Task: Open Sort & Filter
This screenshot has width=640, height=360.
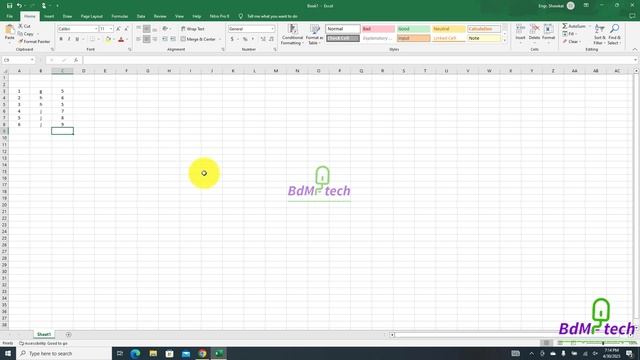Action: pyautogui.click(x=599, y=34)
